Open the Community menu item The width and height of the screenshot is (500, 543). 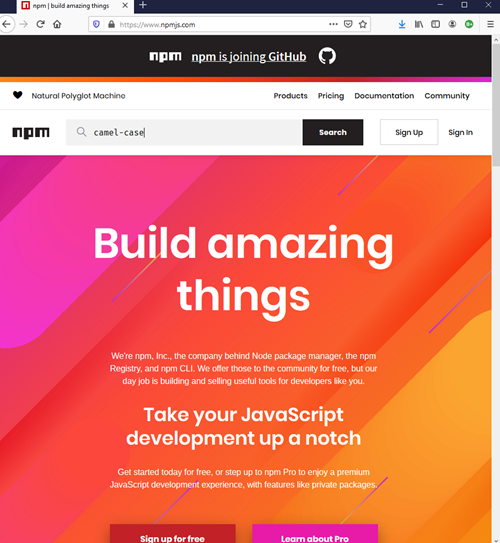tap(447, 96)
